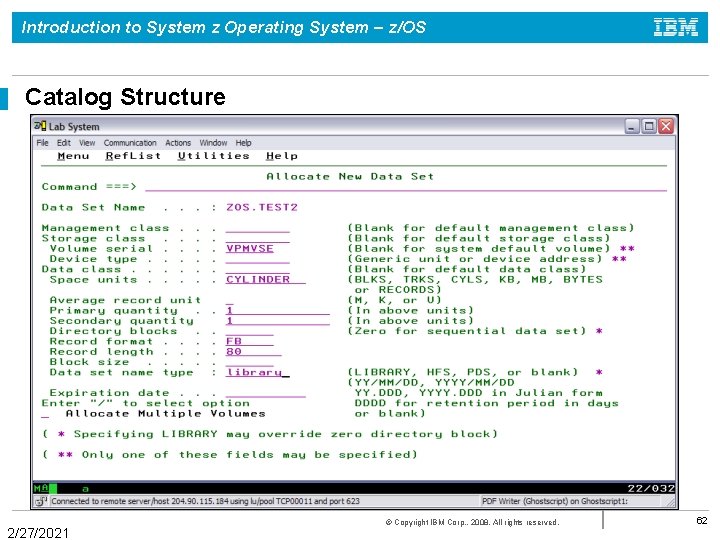Click the text Enter "/" to select option

pos(146,403)
